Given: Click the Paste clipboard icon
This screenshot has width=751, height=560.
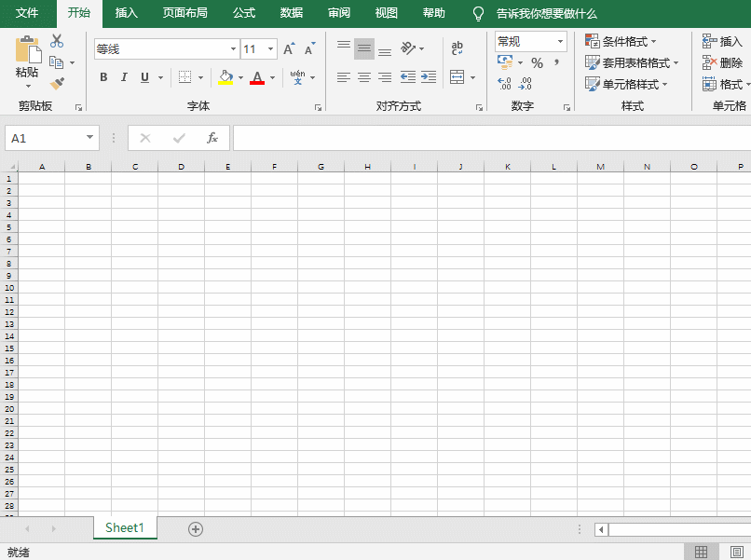Looking at the screenshot, I should coord(28,48).
